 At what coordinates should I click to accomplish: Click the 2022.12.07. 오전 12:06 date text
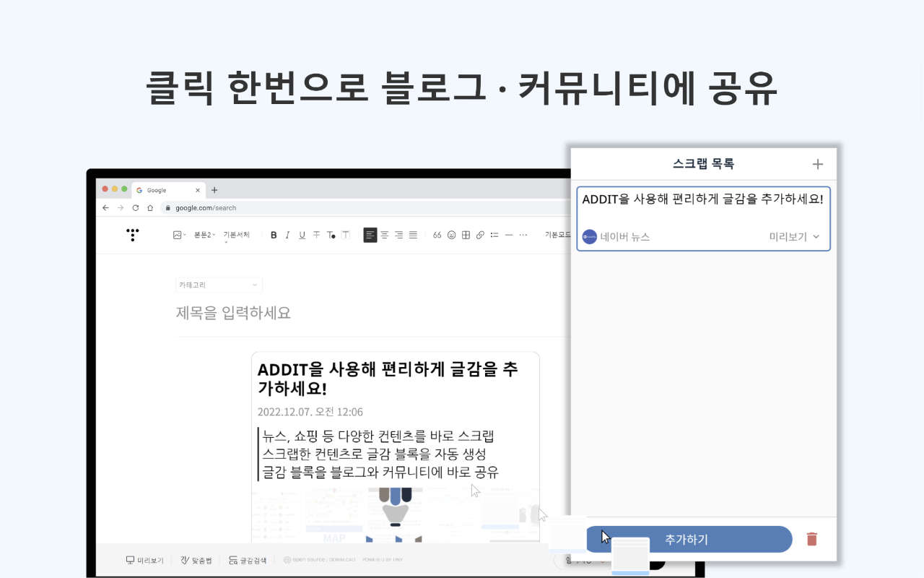(310, 412)
